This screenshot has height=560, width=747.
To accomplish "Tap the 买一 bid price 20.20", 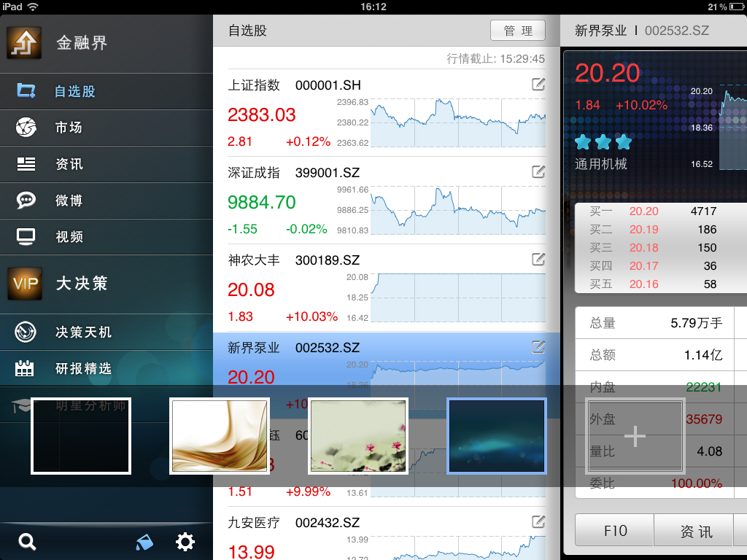I will click(643, 211).
